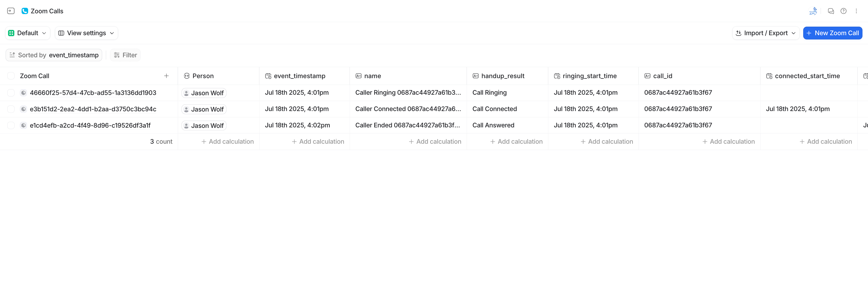Viewport: 868px width, 303px height.
Task: Click the 3 count summary
Action: (161, 141)
